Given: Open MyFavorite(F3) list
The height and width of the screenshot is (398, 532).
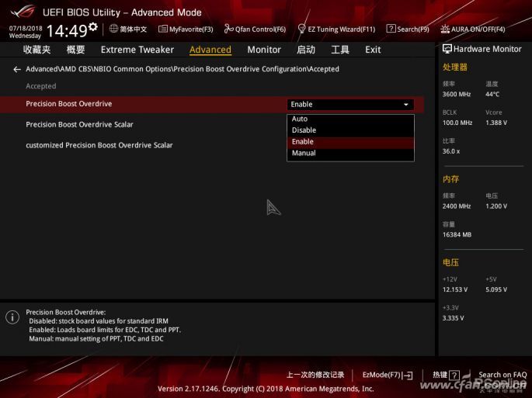Looking at the screenshot, I should 186,29.
